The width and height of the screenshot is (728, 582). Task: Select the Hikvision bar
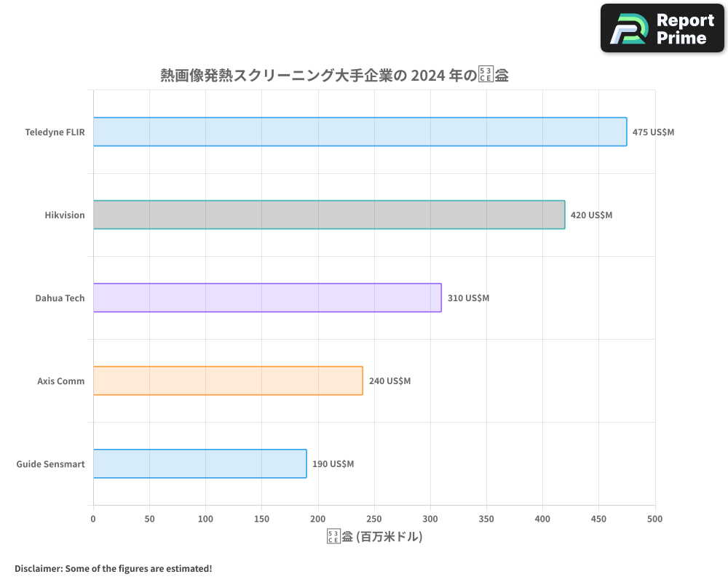(x=328, y=215)
